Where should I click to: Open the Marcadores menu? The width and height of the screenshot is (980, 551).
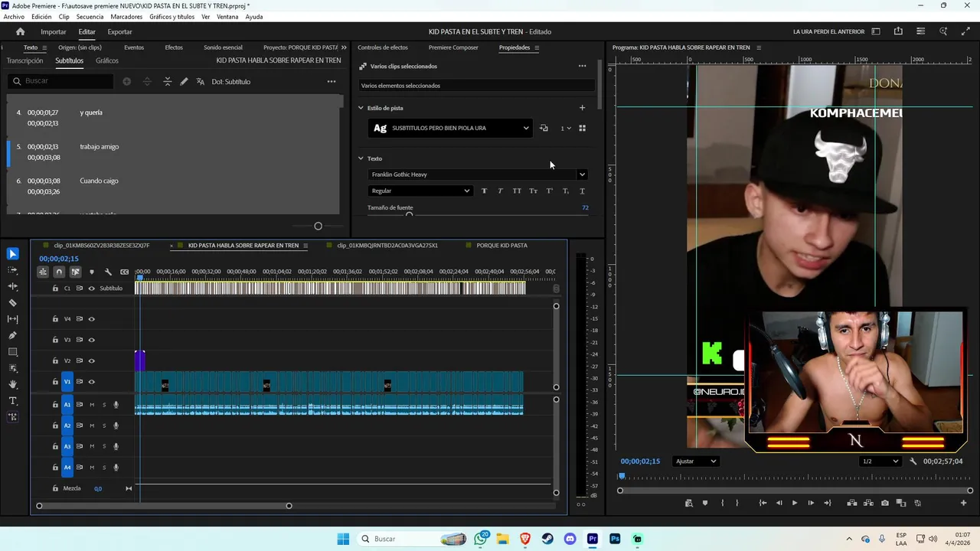[126, 17]
